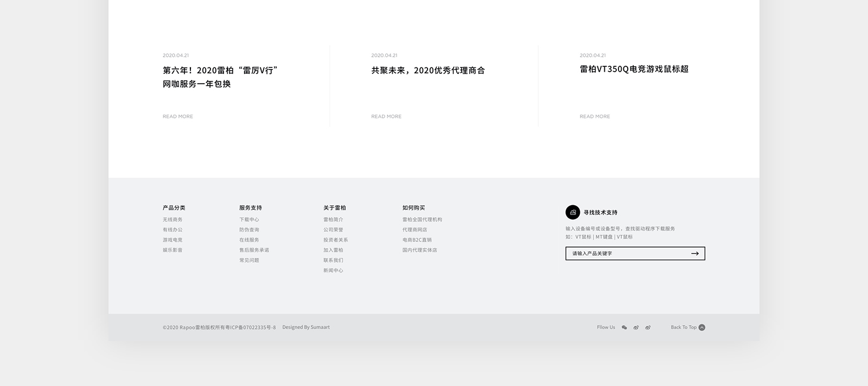Click the WeChat icon in the footer
The image size is (868, 386).
coord(624,327)
